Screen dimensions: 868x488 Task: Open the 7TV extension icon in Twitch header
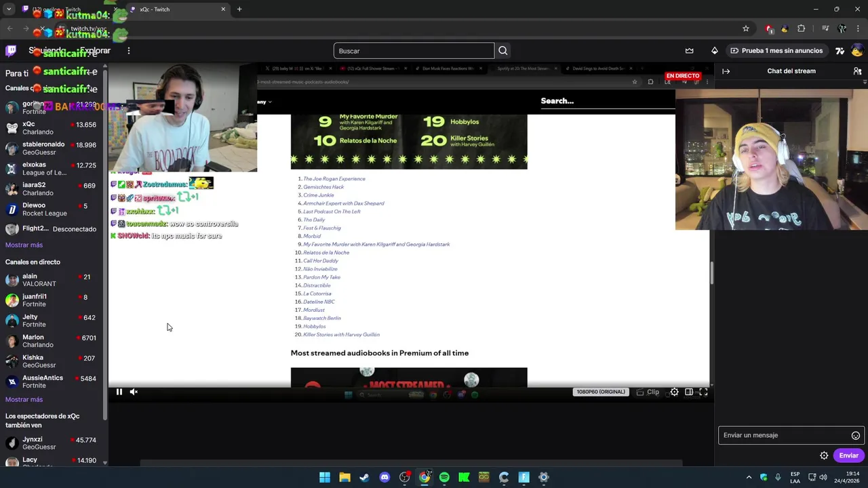coord(840,51)
